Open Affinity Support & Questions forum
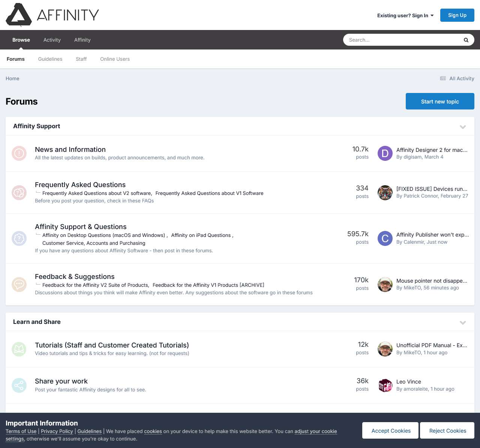Screen dimensions: 480x448 click(x=81, y=226)
